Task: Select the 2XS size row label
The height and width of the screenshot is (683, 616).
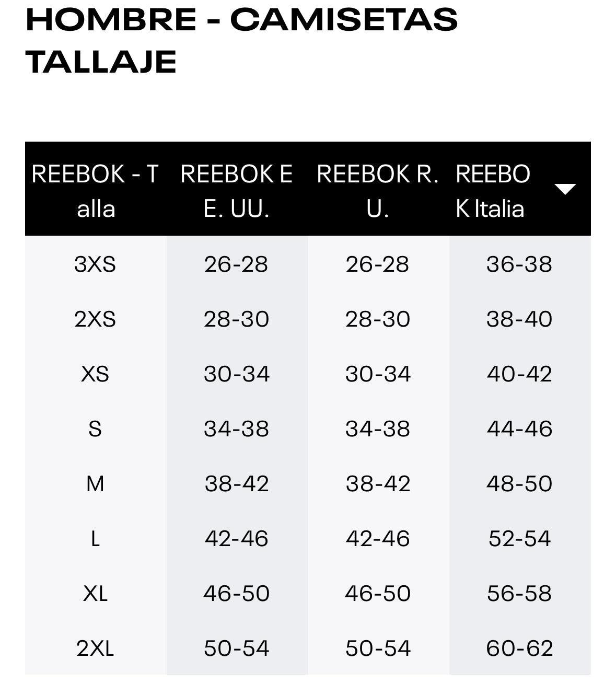Action: pyautogui.click(x=95, y=319)
